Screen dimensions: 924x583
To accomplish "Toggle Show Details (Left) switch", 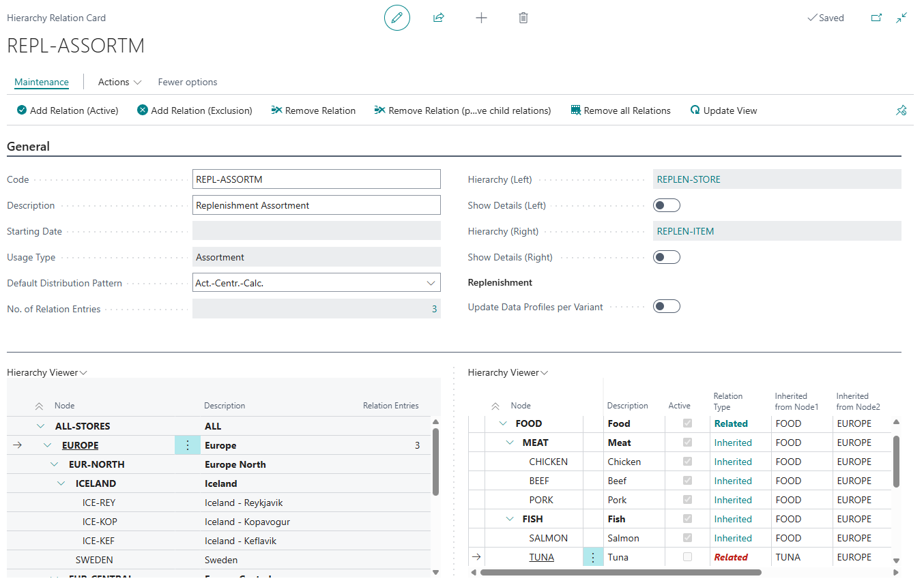I will (666, 205).
